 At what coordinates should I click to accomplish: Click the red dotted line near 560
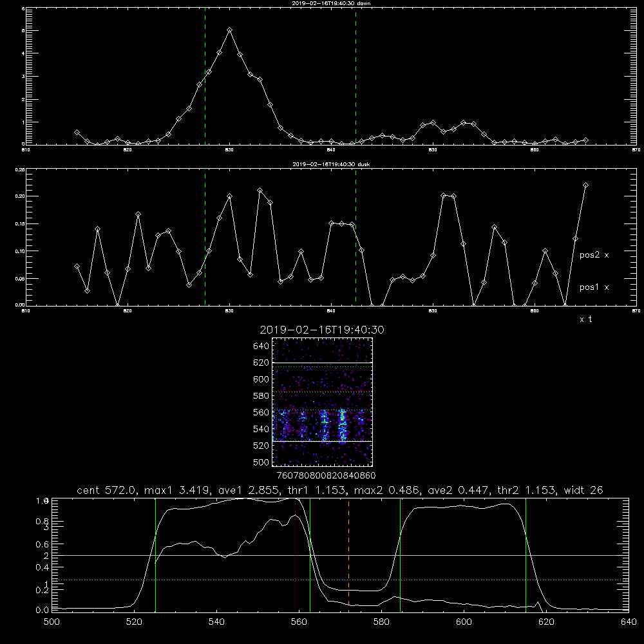[296, 554]
